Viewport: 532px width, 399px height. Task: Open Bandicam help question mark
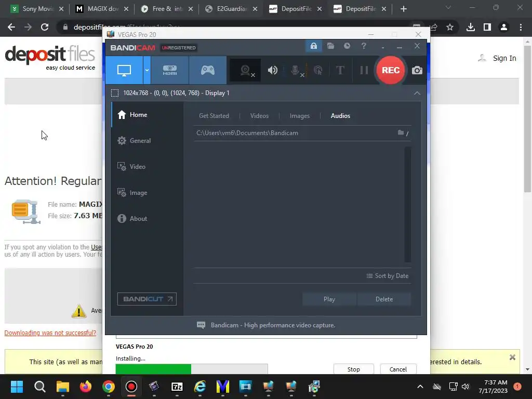364,46
